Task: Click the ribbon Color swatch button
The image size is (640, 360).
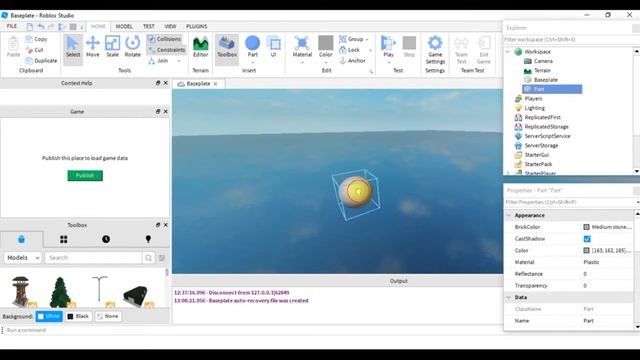Action: 326,43
